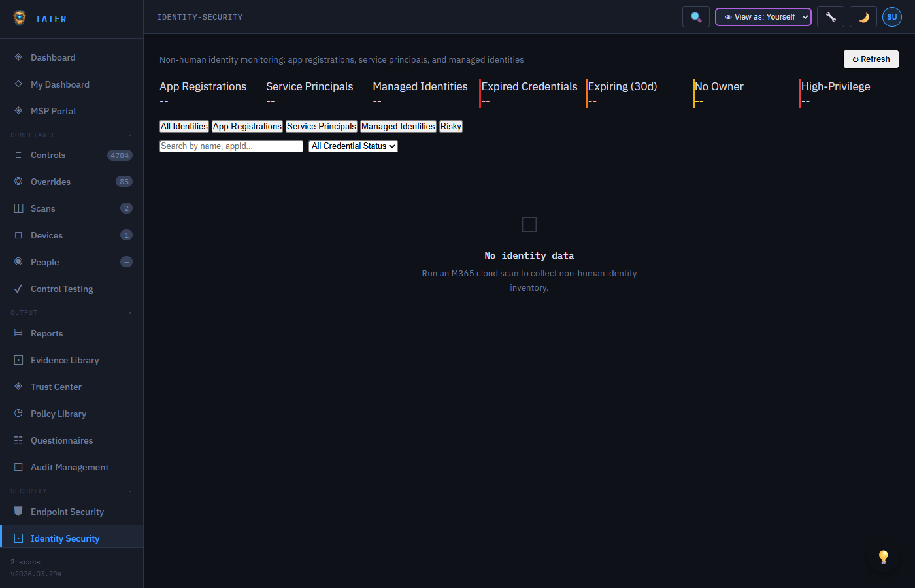Open the wrench tools button
915x588 pixels.
pyautogui.click(x=831, y=17)
